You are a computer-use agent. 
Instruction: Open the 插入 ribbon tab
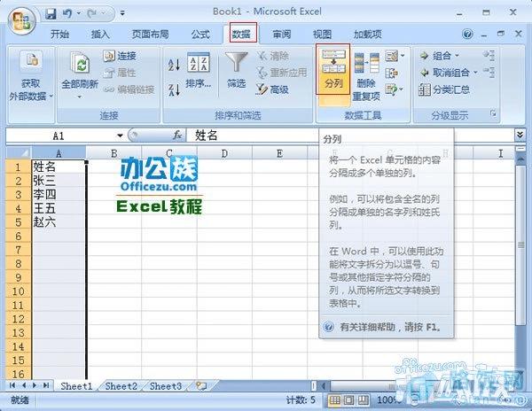100,34
